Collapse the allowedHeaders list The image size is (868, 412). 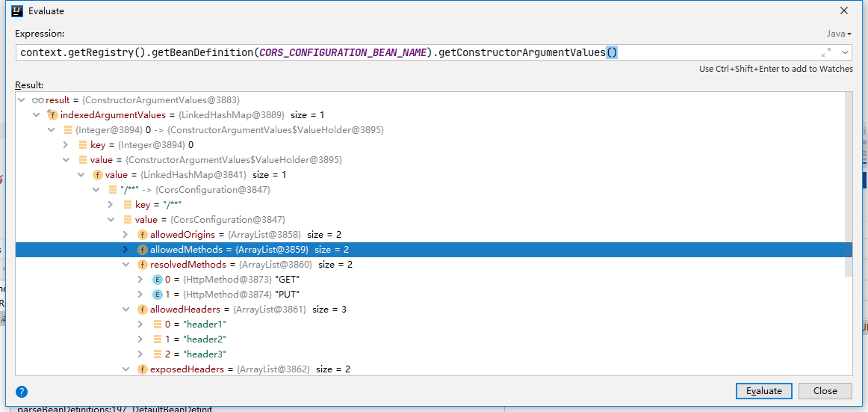coord(125,310)
